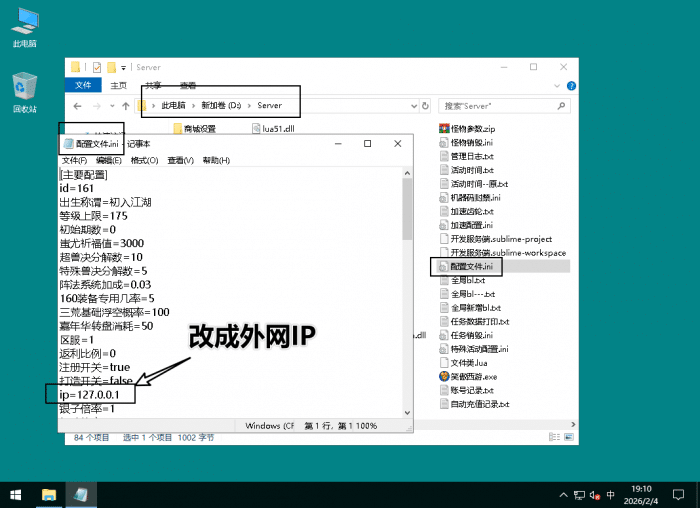700x508 pixels.
Task: Open the Notepad 格式(O) menu
Action: (144, 160)
